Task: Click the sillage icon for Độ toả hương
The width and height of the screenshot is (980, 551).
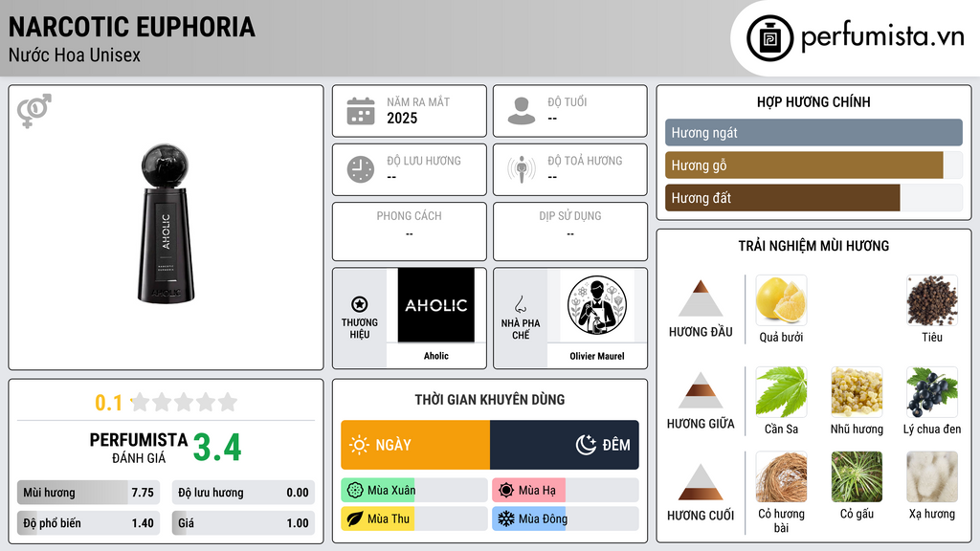Action: pyautogui.click(x=522, y=169)
